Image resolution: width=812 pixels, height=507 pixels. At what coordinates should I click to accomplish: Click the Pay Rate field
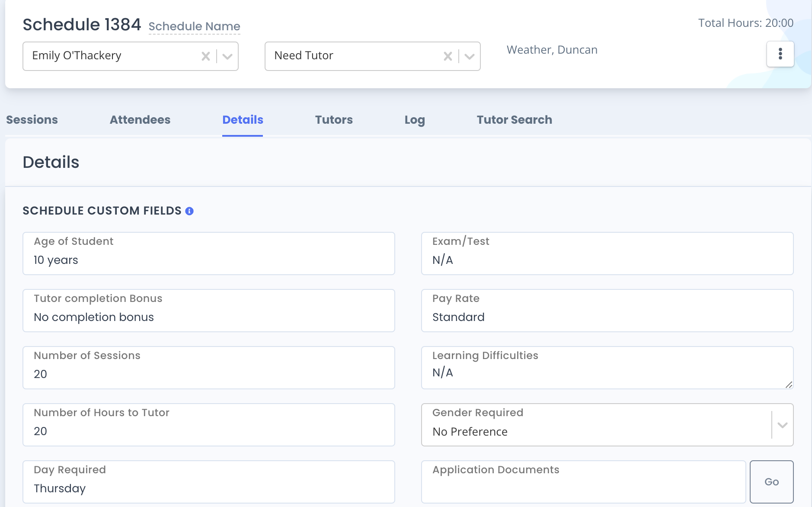click(607, 311)
